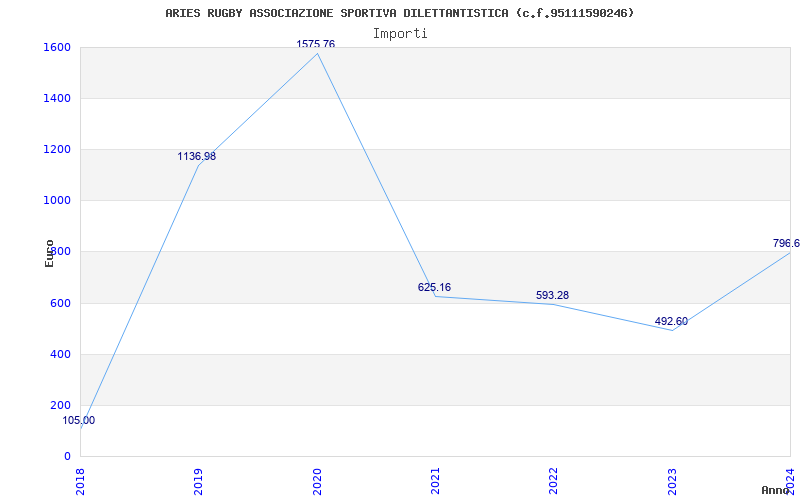Click the 1200 y-axis tick label
Screen dimensions: 800x500
coord(55,149)
